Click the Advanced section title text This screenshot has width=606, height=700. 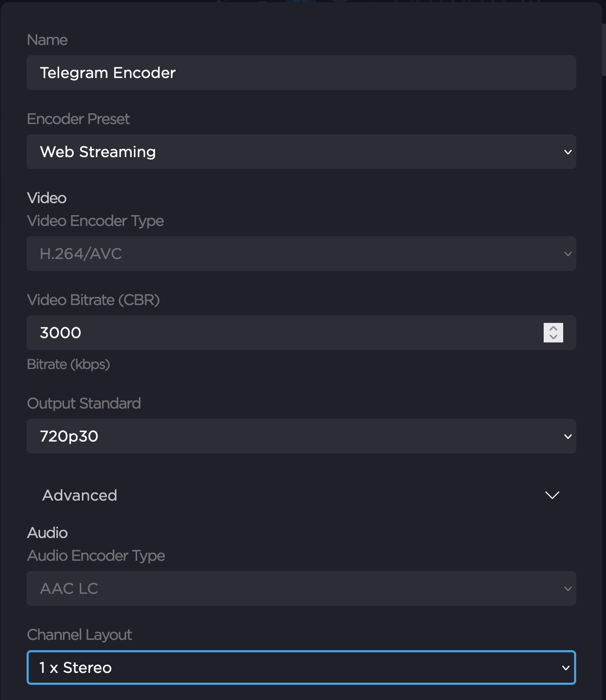pos(80,495)
